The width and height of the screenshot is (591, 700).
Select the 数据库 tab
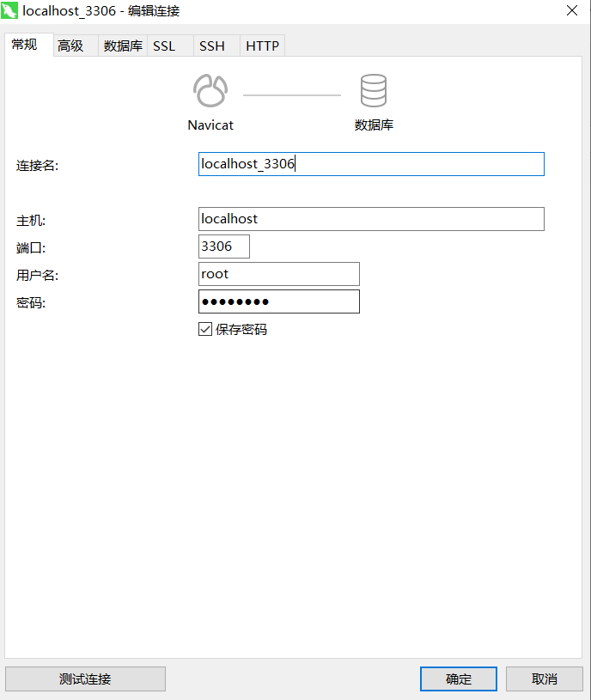123,46
